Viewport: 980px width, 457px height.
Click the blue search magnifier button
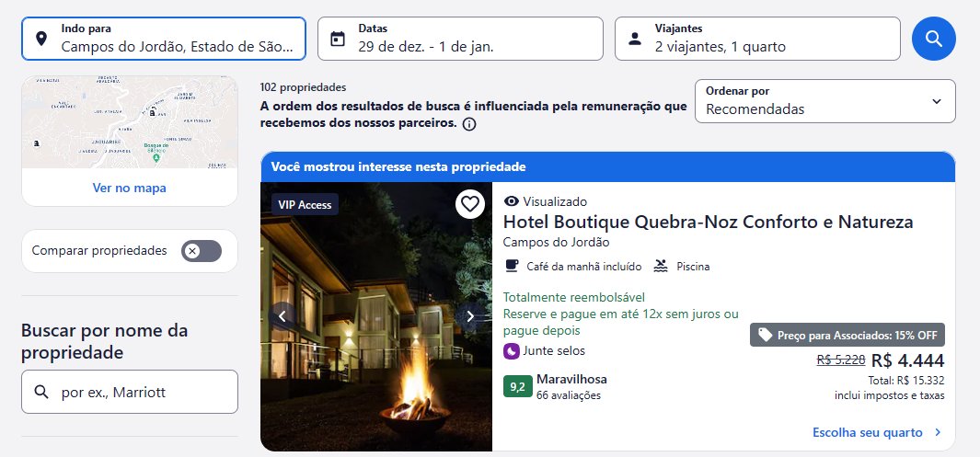point(933,39)
